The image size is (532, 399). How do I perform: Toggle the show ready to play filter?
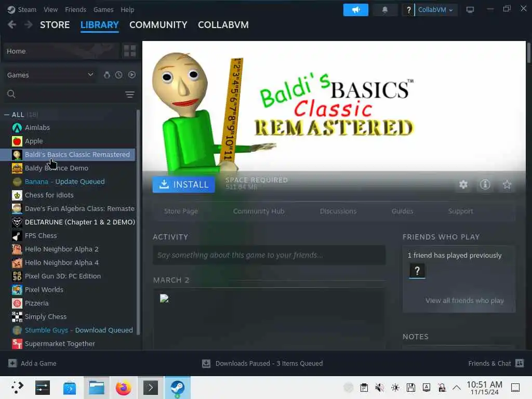coord(132,75)
